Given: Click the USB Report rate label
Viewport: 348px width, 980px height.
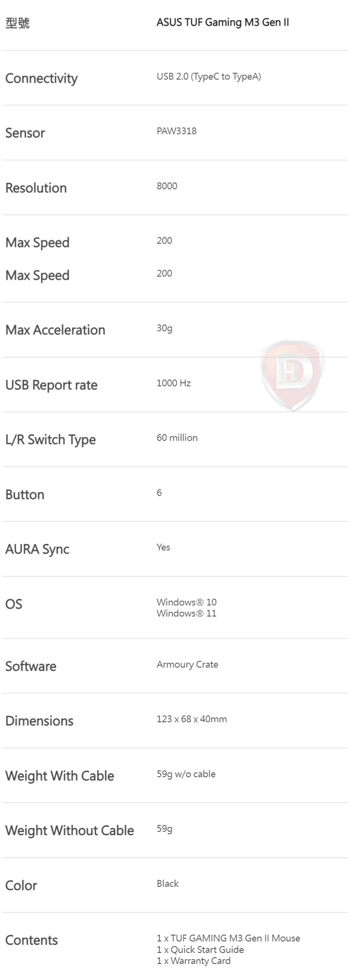Looking at the screenshot, I should point(51,385).
